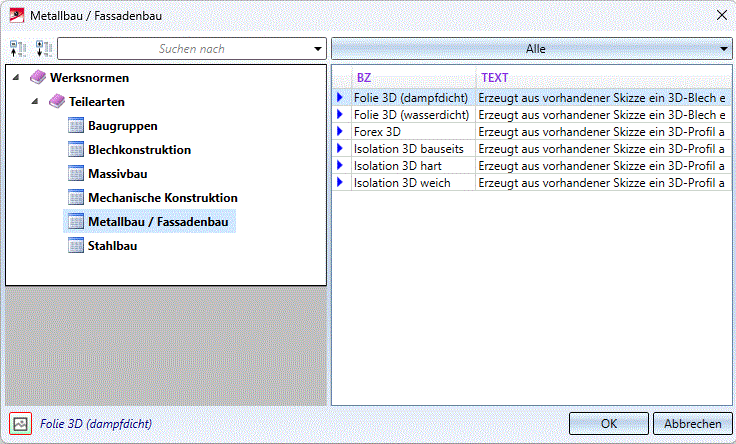
Task: Select Mechanische Konstruktion in the tree
Action: pyautogui.click(x=162, y=198)
